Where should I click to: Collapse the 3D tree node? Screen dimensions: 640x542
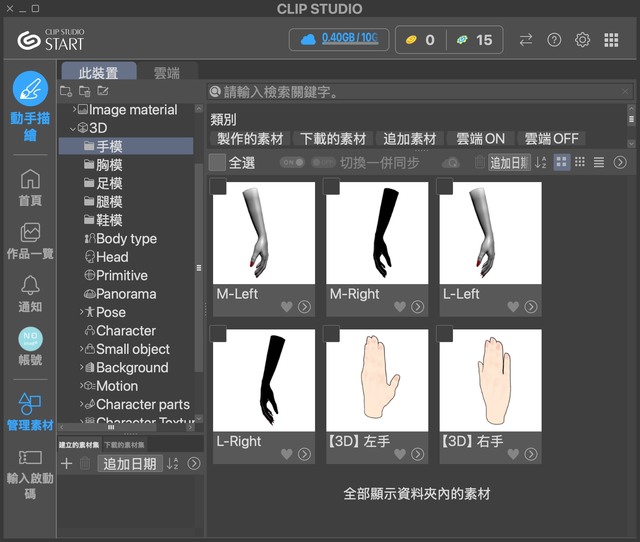point(73,129)
